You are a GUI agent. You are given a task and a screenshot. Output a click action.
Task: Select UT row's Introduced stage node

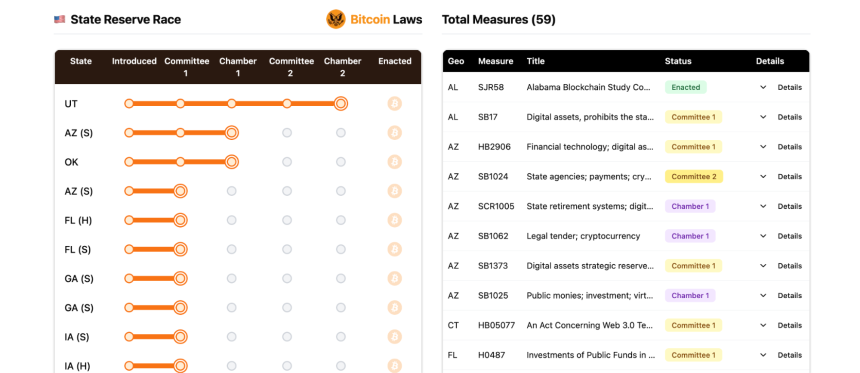click(129, 104)
